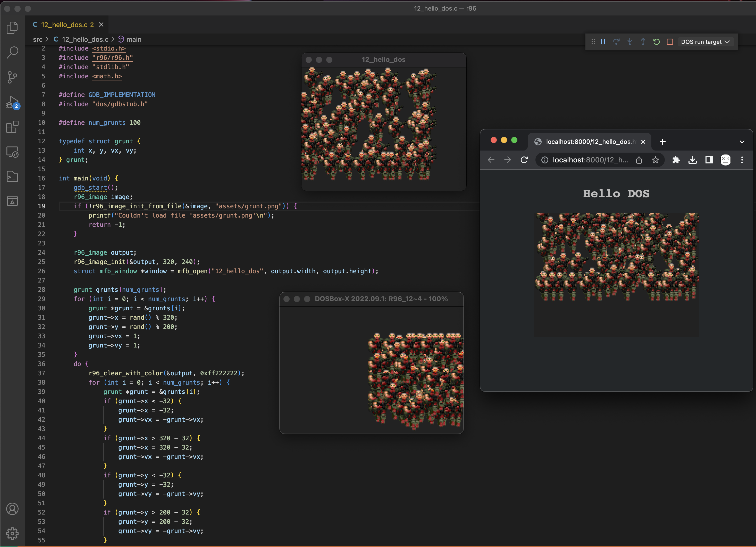Restart the debug session

(x=656, y=42)
